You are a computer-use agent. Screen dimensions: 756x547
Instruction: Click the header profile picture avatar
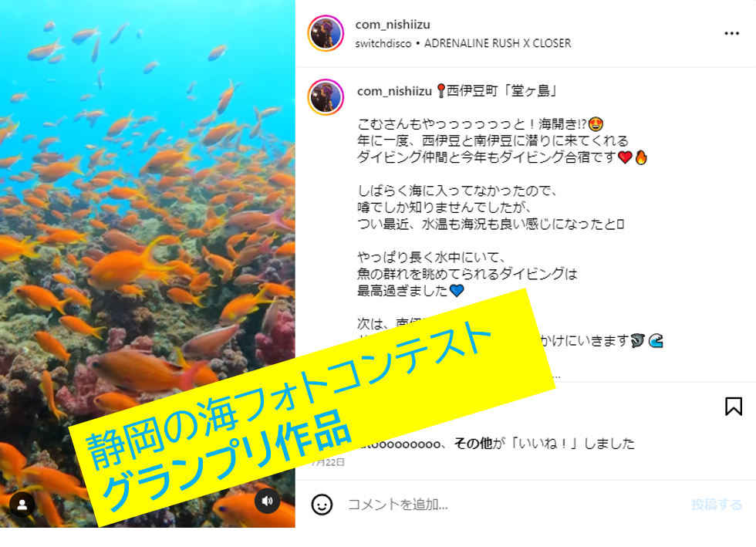[326, 33]
